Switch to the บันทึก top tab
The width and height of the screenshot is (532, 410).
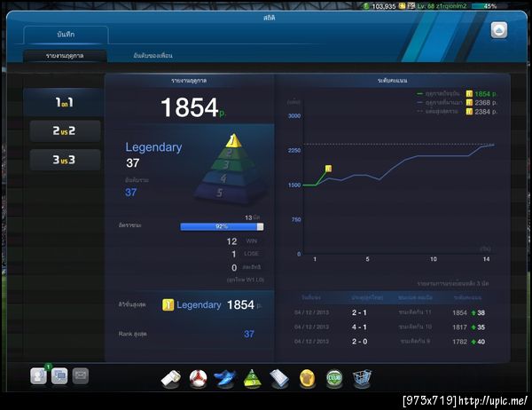pos(66,35)
